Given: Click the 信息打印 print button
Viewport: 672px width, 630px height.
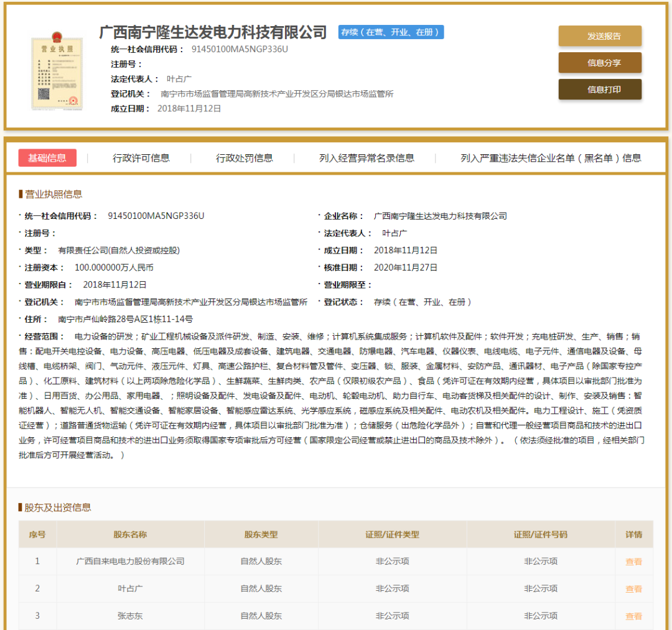Looking at the screenshot, I should 599,90.
